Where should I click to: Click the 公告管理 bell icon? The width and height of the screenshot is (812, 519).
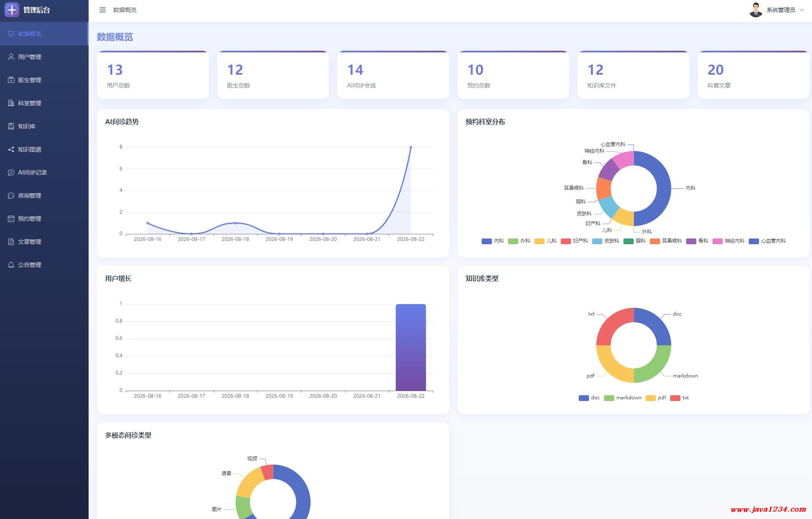11,265
